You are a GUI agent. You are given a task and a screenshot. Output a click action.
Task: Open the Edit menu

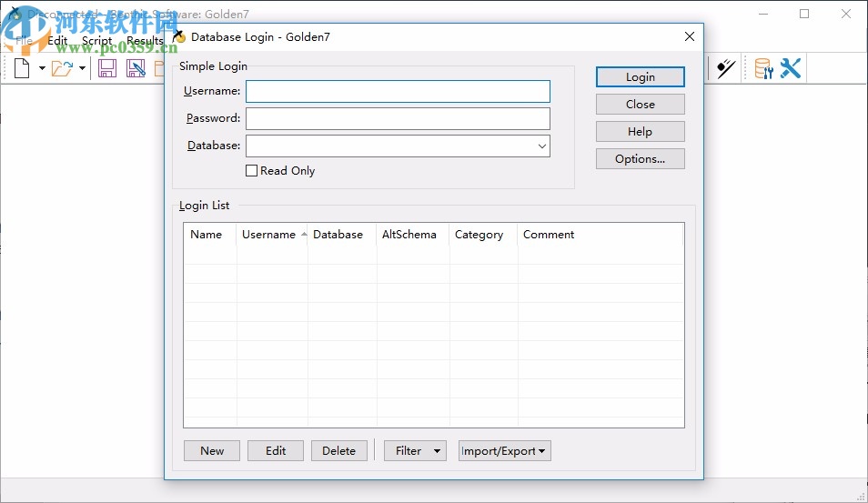(57, 41)
